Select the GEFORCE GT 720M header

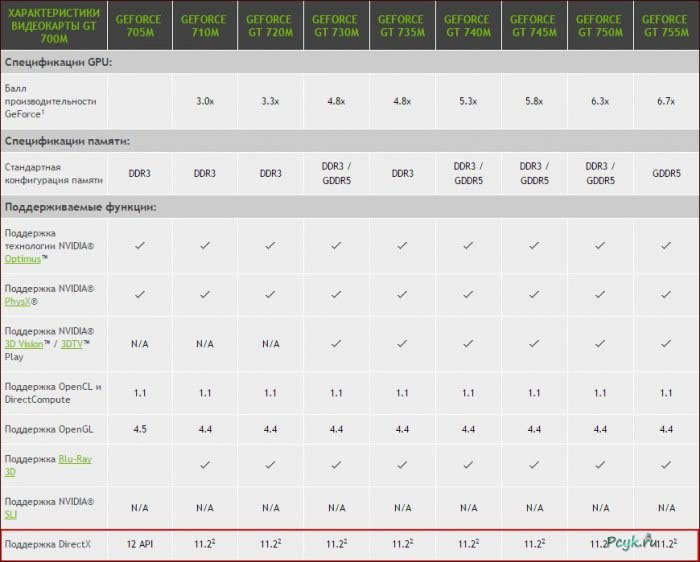tap(271, 25)
